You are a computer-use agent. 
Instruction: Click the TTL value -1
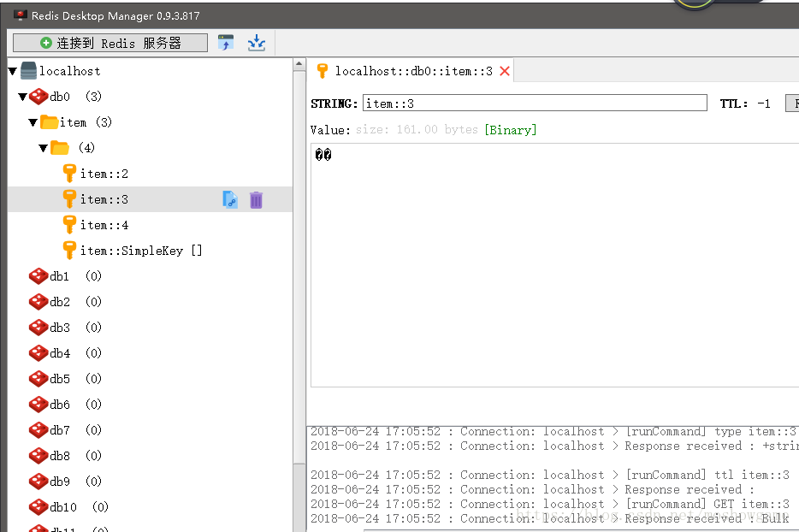point(763,103)
